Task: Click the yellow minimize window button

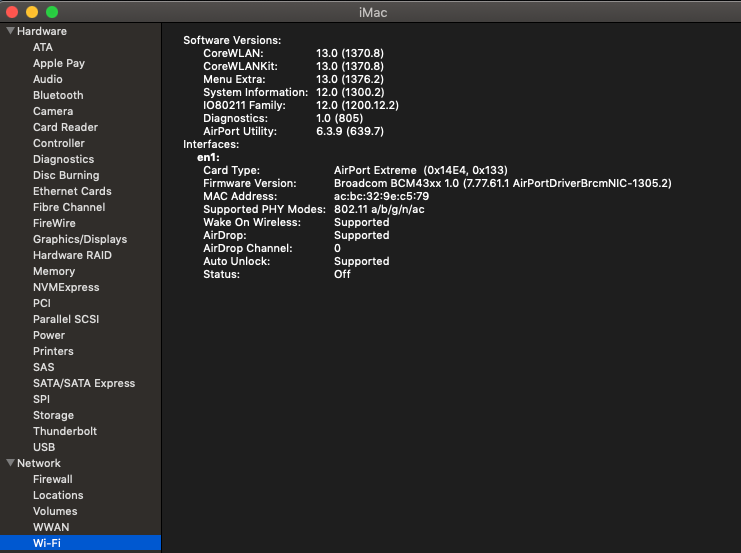Action: click(x=32, y=11)
